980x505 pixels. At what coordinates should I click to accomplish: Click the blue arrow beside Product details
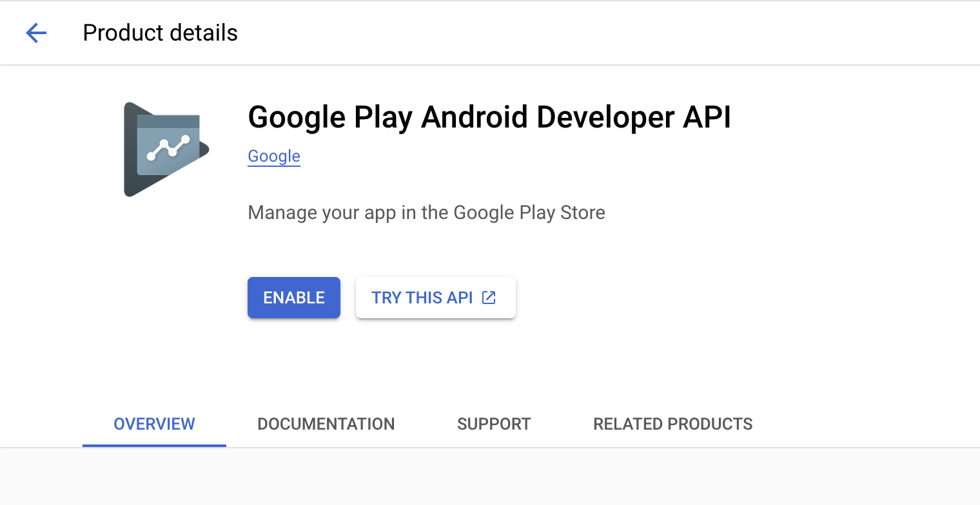[x=36, y=33]
